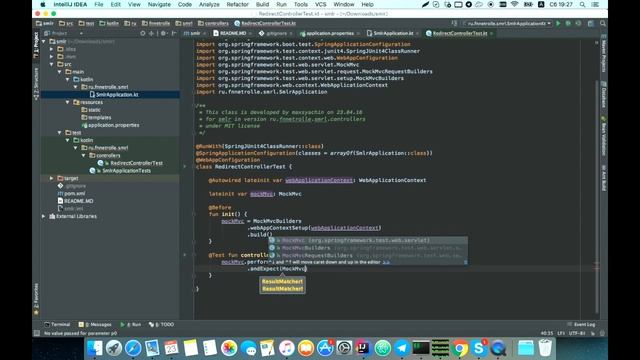Open the Navigate menu
Viewport: 640px width, 360px height.
point(159,4)
